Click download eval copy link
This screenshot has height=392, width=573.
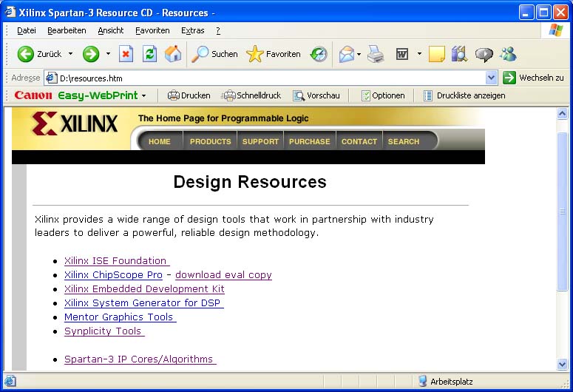[x=223, y=275]
